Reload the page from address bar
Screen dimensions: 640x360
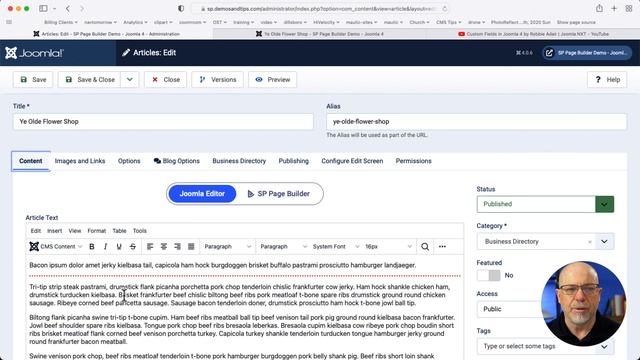tap(444, 9)
